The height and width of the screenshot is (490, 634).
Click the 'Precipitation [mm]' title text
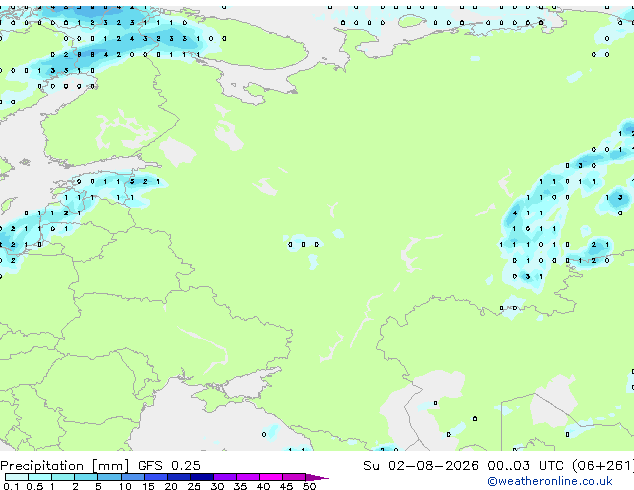65,466
